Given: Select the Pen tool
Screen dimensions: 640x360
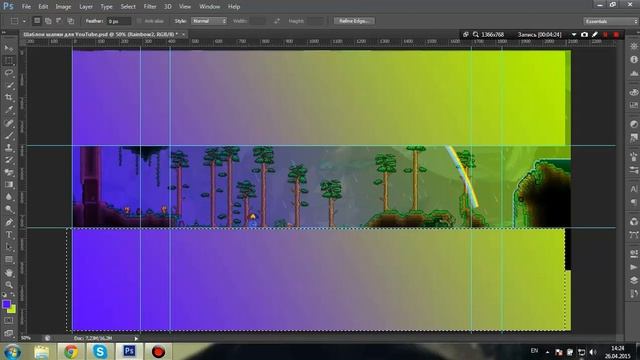Looking at the screenshot, I should [9, 222].
